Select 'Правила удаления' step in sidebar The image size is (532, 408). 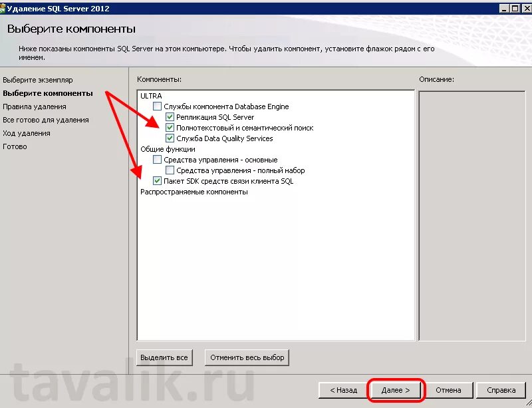click(35, 106)
